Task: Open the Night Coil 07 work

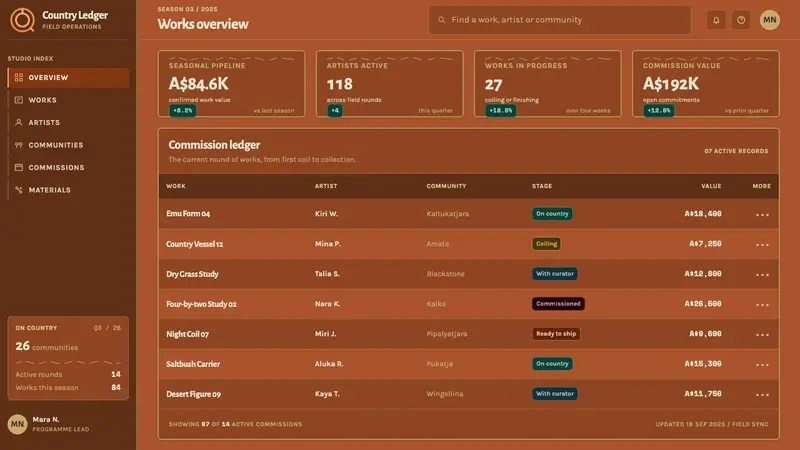Action: pyautogui.click(x=187, y=334)
